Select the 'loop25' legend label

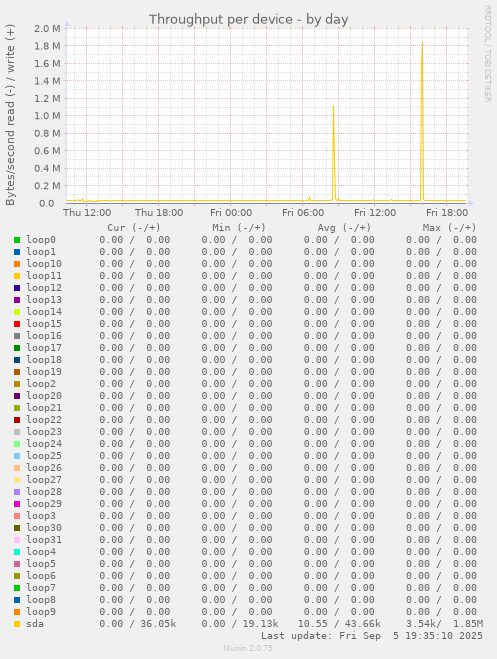click(44, 456)
